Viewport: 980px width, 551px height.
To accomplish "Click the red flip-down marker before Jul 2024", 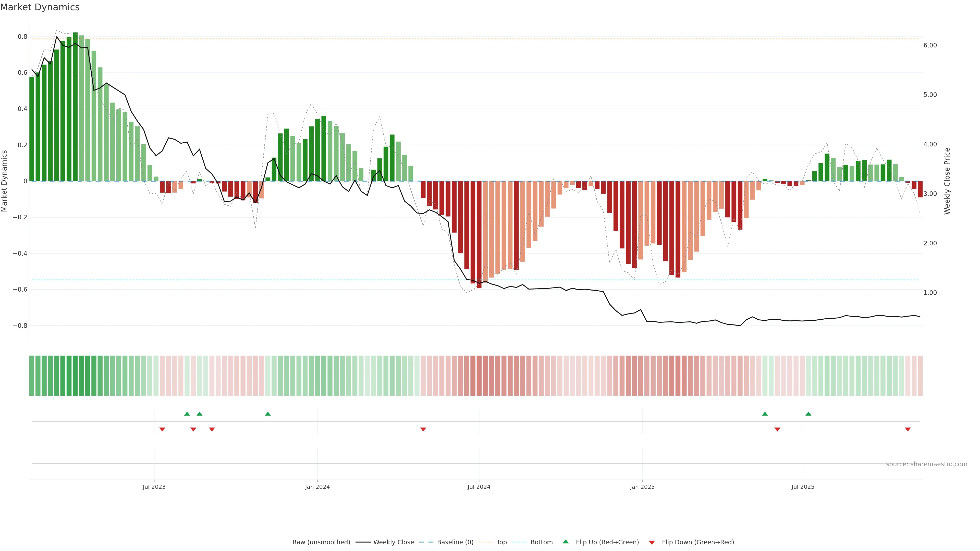I will 423,429.
